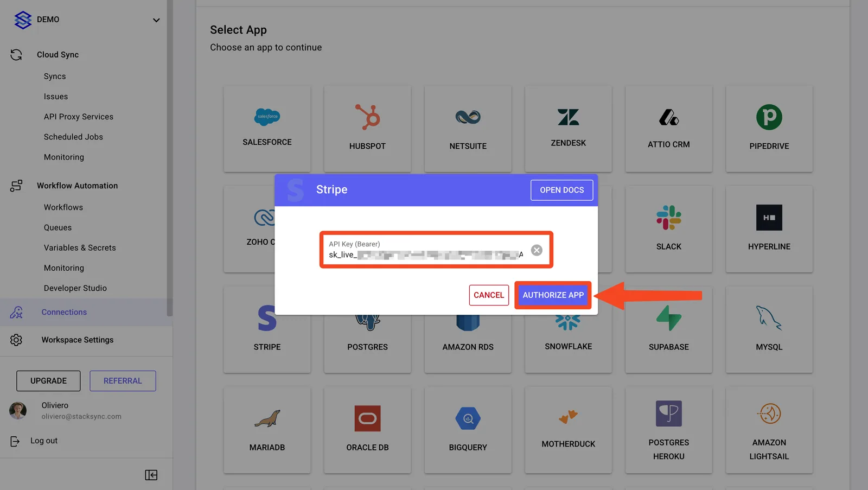The image size is (868, 490).
Task: Click OPEN DOCS in Stripe dialog
Action: pos(561,190)
